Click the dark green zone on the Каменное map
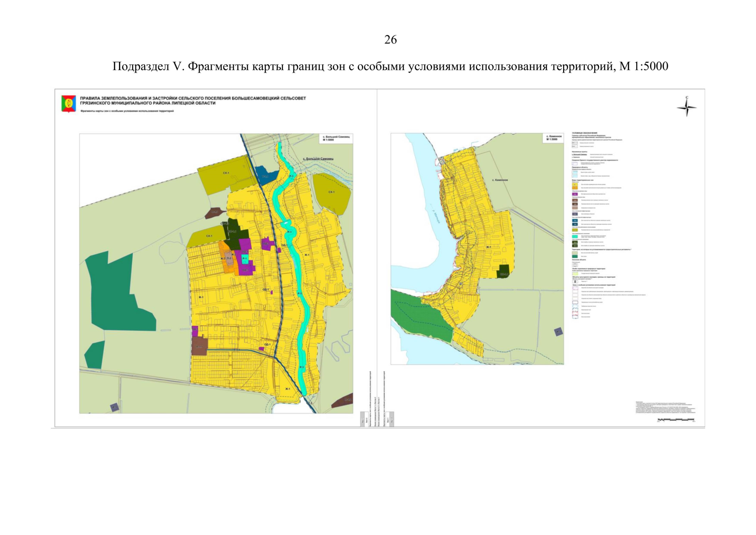756x535 pixels. pos(504,272)
